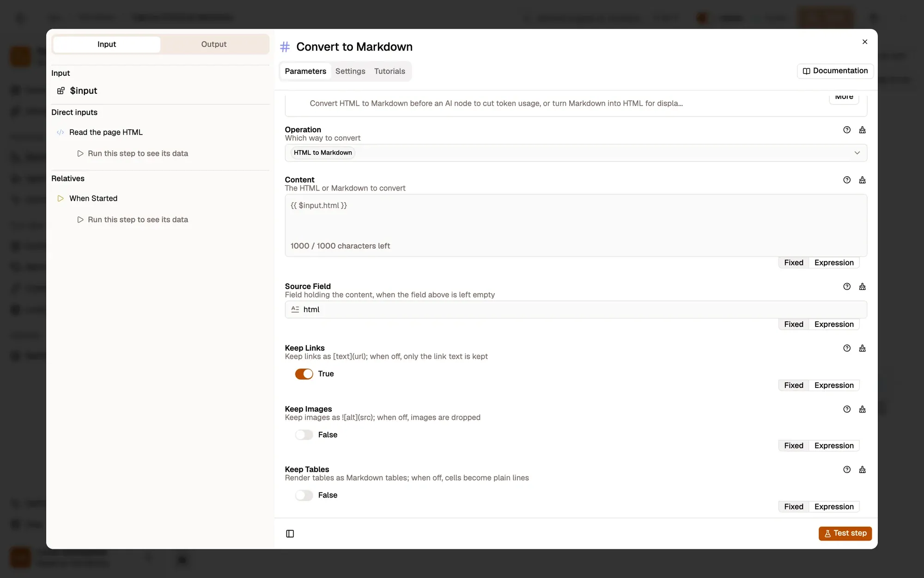The image size is (924, 578).
Task: Expand the description with the More button
Action: point(844,97)
